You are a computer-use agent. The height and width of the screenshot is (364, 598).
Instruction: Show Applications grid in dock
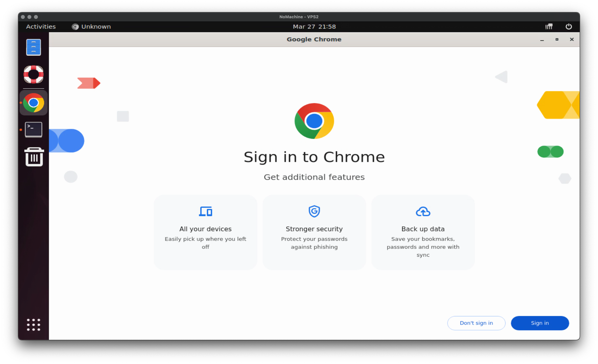coord(33,325)
